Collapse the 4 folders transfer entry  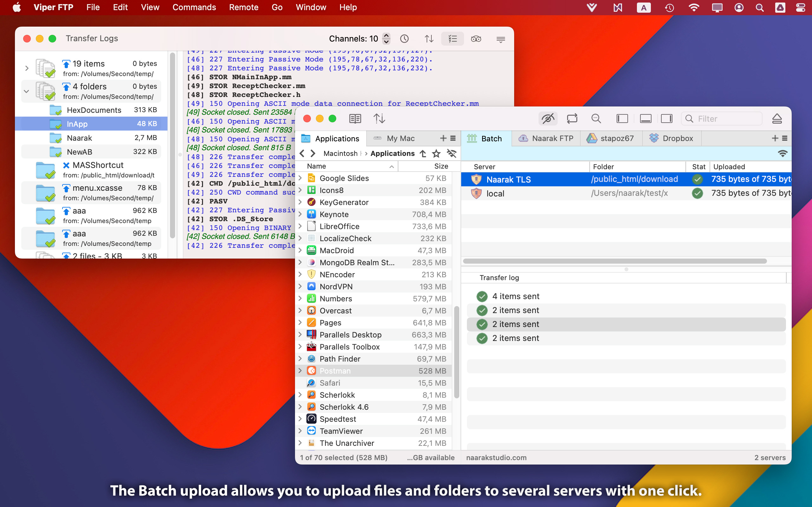(27, 91)
